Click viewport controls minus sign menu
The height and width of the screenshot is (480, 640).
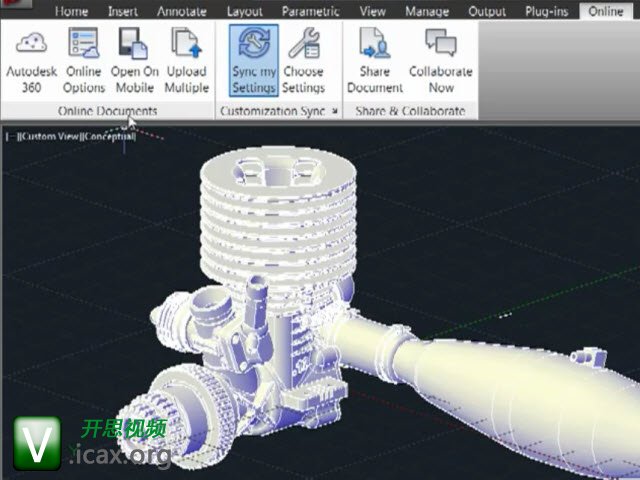10,136
